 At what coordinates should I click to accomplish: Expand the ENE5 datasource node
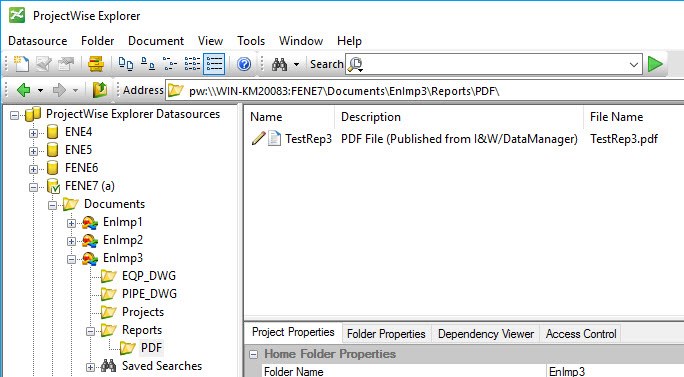coord(34,151)
